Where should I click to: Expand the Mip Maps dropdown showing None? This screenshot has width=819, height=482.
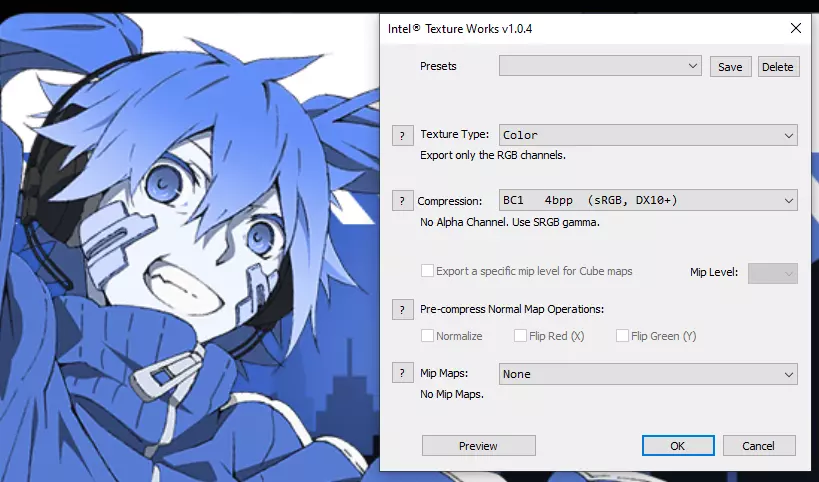(x=648, y=374)
